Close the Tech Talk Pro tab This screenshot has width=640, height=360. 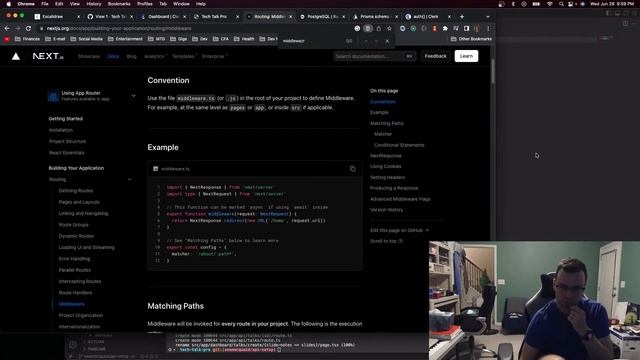pos(238,17)
